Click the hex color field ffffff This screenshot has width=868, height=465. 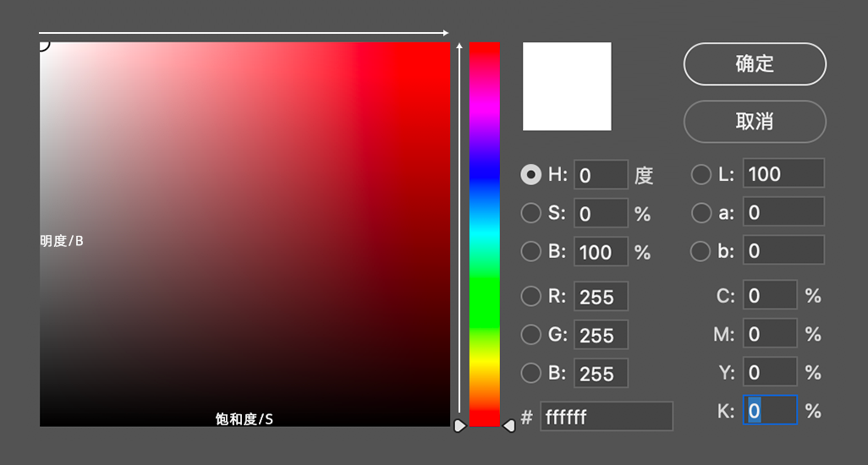(606, 417)
